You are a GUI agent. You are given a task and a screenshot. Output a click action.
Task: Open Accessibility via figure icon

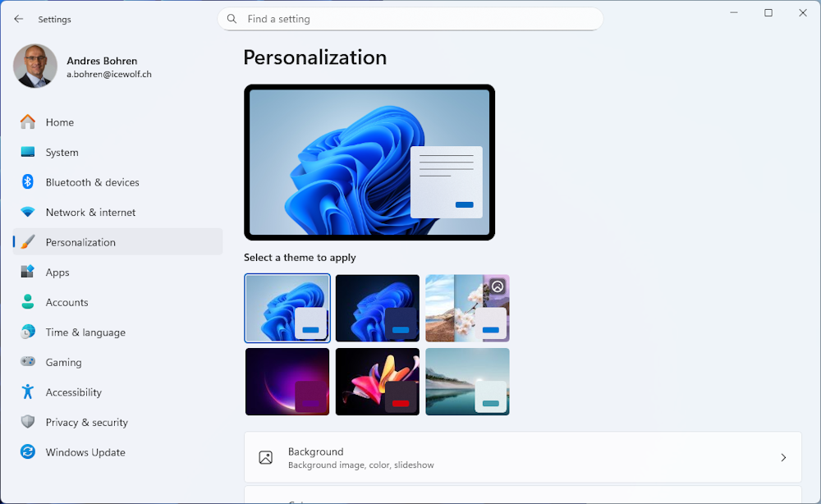[28, 392]
